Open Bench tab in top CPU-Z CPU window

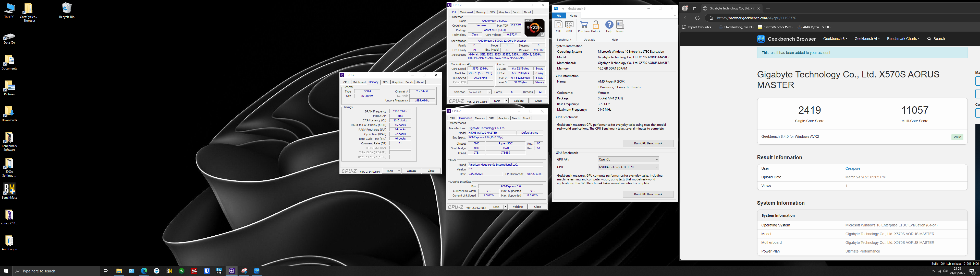[516, 12]
